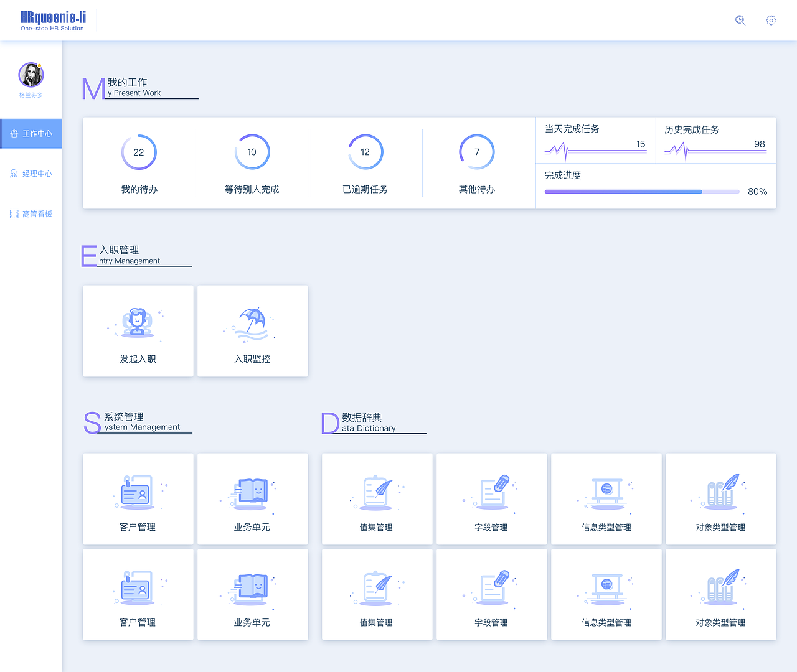Open the 其他待办 ring showing 7
The width and height of the screenshot is (797, 672).
click(x=477, y=152)
